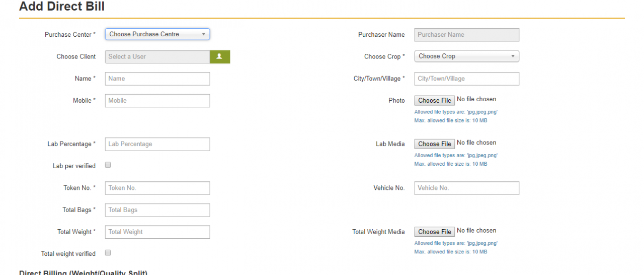Click the Add Direct Bill heading
The width and height of the screenshot is (644, 275).
[x=62, y=7]
